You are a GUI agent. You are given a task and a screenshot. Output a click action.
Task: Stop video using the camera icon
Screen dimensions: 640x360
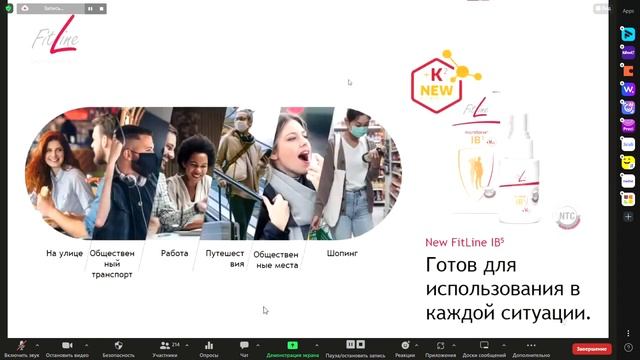click(x=67, y=346)
